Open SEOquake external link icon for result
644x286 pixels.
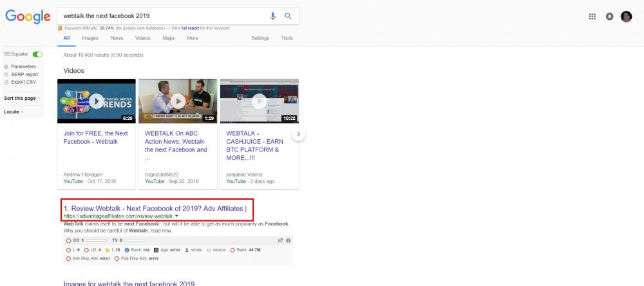(281, 240)
